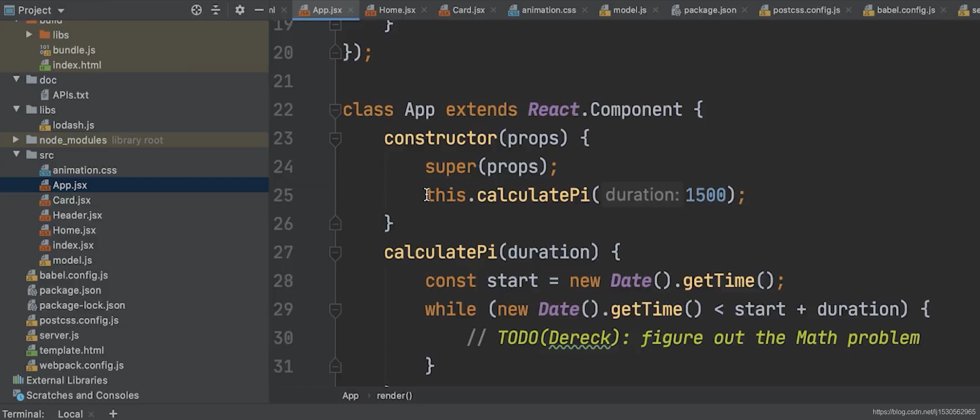Viewport: 980px width, 420px height.
Task: Fold the calculatePi method at line 27
Action: (x=335, y=253)
